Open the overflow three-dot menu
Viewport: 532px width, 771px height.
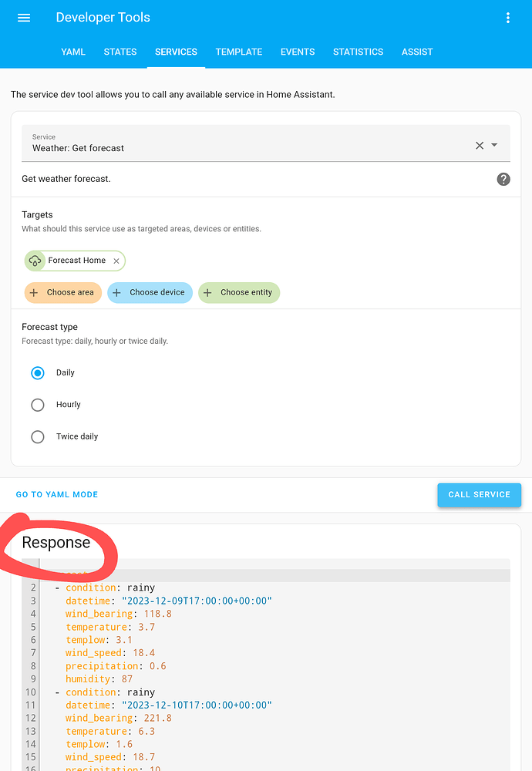pos(508,18)
